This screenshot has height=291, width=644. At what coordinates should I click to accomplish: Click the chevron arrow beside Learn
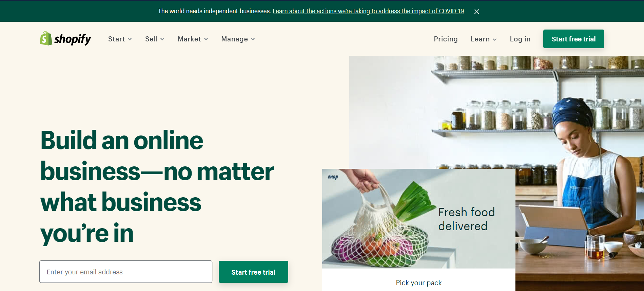click(x=494, y=39)
